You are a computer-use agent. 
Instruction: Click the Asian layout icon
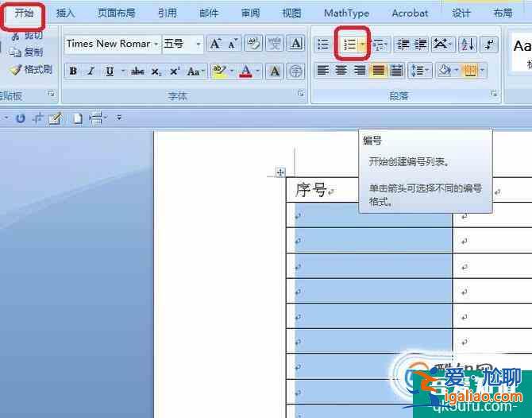(442, 45)
